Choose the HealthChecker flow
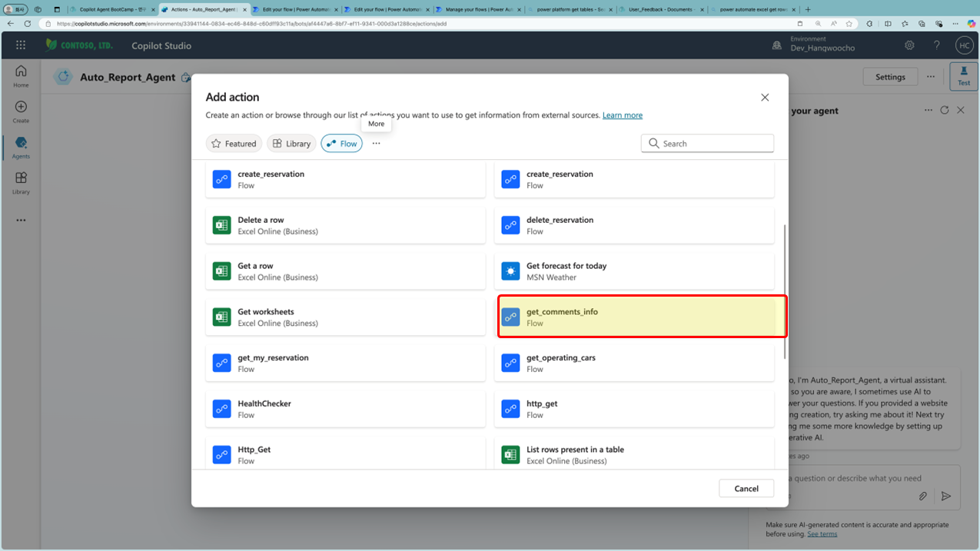The width and height of the screenshot is (980, 551). pos(345,410)
